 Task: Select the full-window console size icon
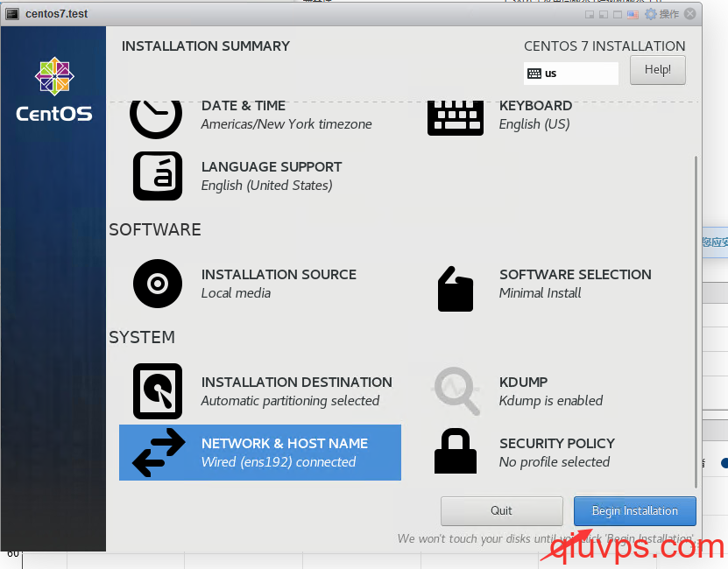point(618,14)
